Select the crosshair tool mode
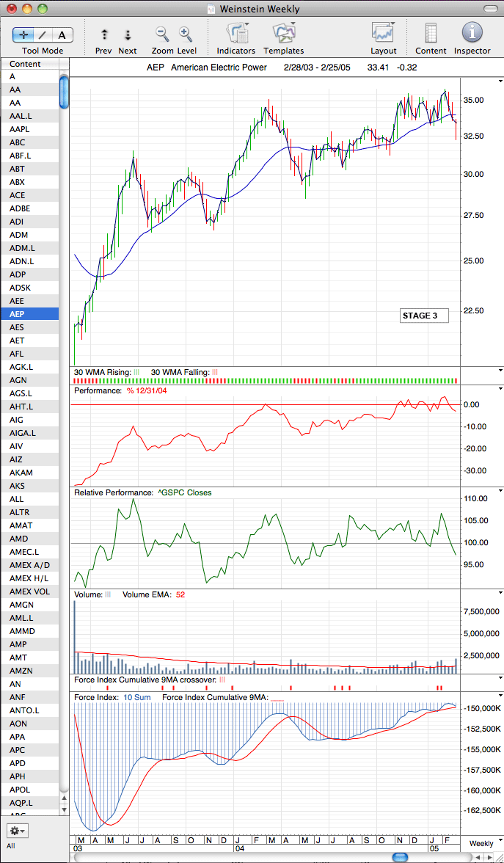 click(x=23, y=35)
